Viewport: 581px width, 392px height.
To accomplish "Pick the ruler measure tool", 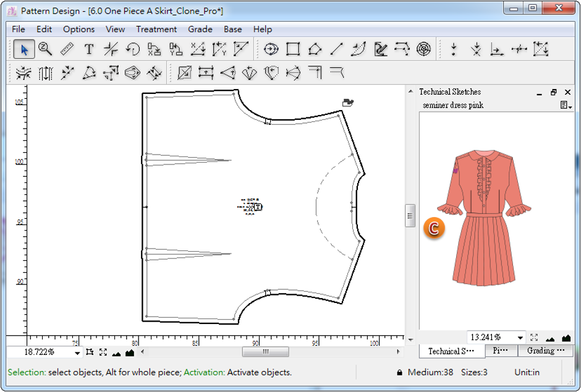I will pyautogui.click(x=67, y=49).
